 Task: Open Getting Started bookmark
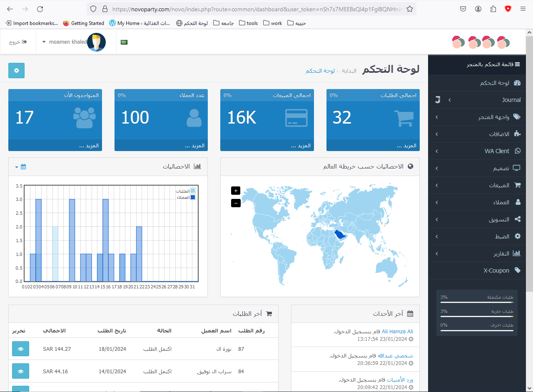[x=84, y=23]
